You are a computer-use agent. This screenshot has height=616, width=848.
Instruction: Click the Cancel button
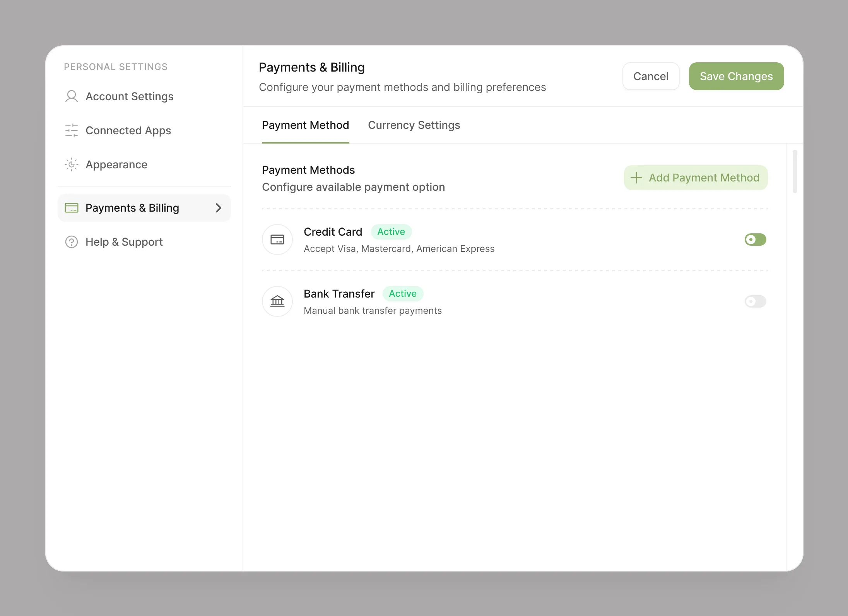click(651, 76)
